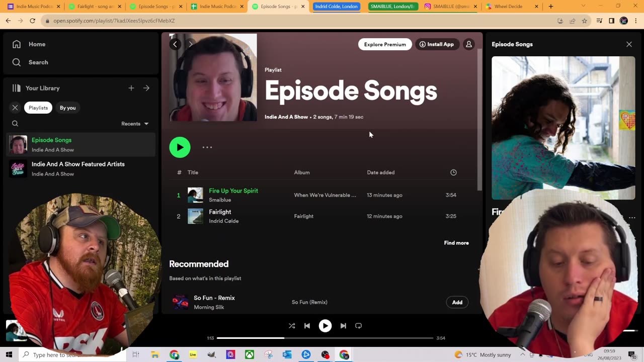Close the Episode Songs now-playing panel
644x362 pixels.
pyautogui.click(x=629, y=44)
